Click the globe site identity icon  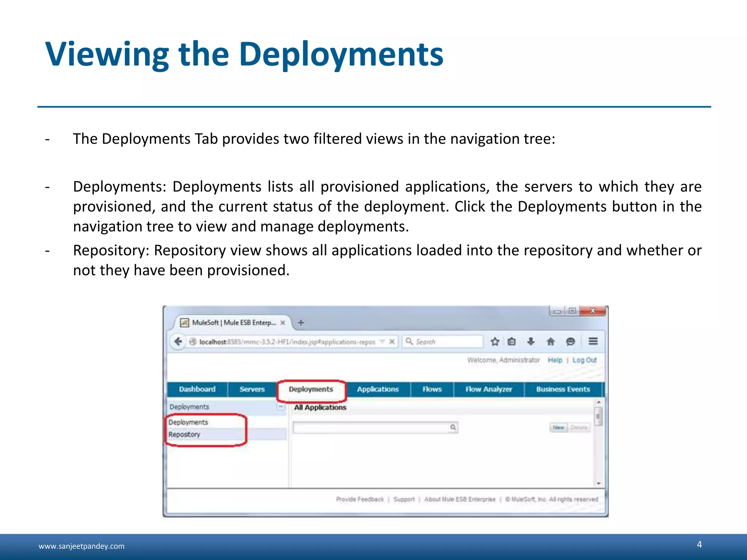193,342
